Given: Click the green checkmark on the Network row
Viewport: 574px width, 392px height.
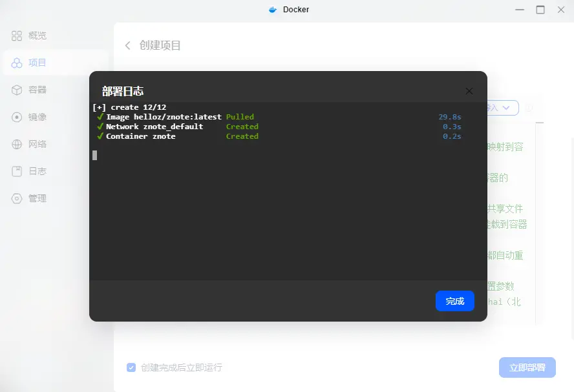Looking at the screenshot, I should [100, 127].
